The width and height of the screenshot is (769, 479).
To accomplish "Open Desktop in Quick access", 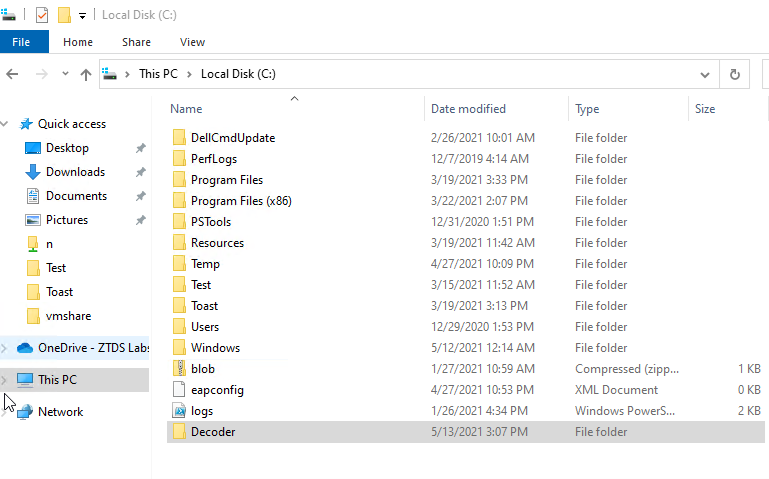I will tap(67, 148).
